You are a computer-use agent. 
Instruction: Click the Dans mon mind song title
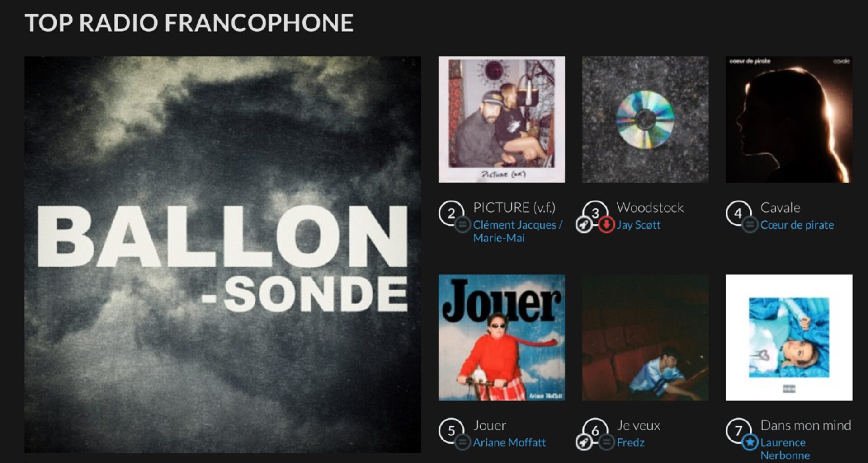pos(806,425)
